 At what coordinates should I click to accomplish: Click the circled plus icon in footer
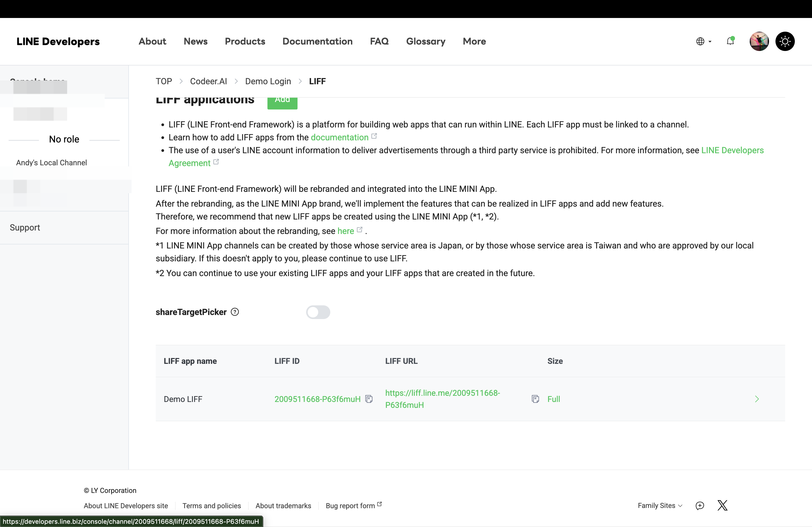click(x=700, y=506)
